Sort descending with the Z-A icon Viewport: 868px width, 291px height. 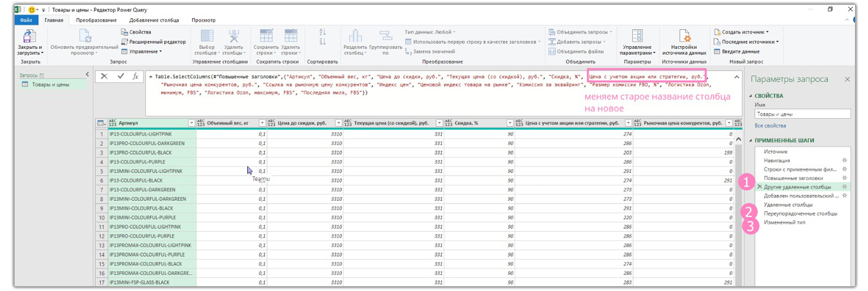point(323,41)
